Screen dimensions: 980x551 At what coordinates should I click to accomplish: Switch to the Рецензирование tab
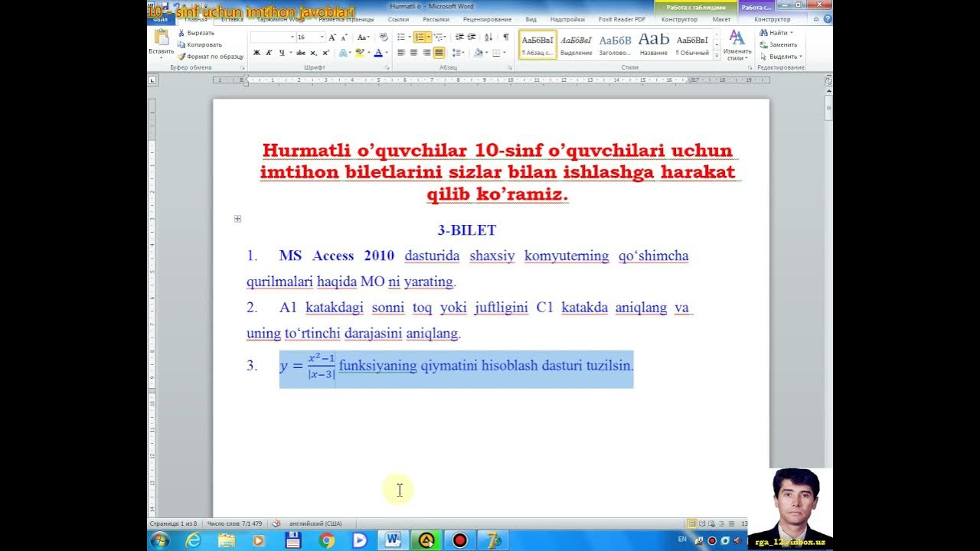click(x=487, y=19)
